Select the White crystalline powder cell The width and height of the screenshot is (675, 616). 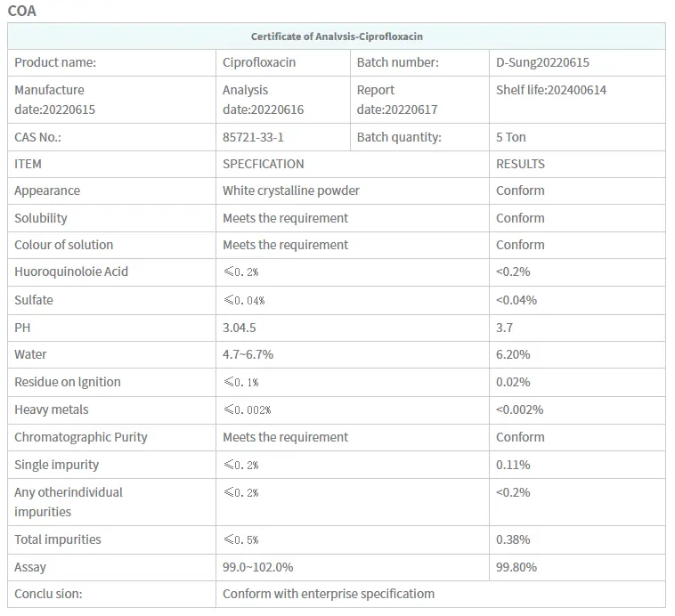click(291, 190)
